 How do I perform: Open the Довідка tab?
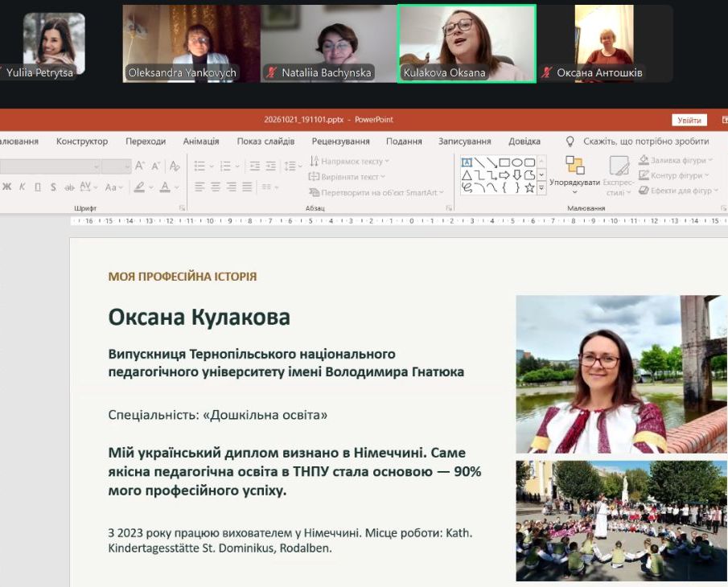(524, 141)
